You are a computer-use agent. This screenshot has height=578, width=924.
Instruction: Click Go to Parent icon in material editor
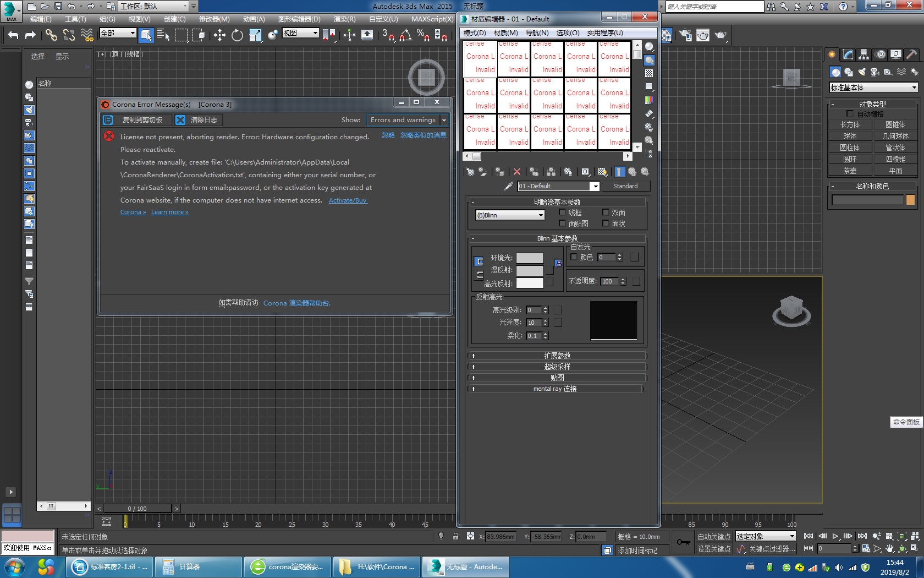[x=632, y=172]
